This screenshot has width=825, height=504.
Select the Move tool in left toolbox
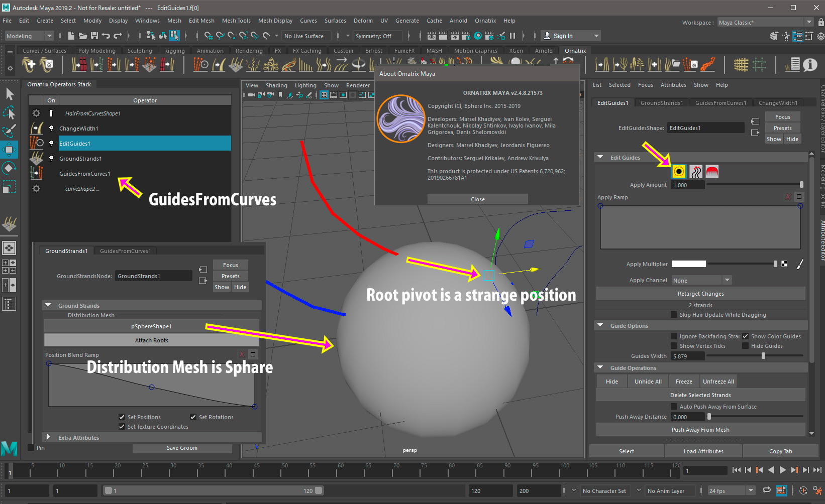(9, 150)
